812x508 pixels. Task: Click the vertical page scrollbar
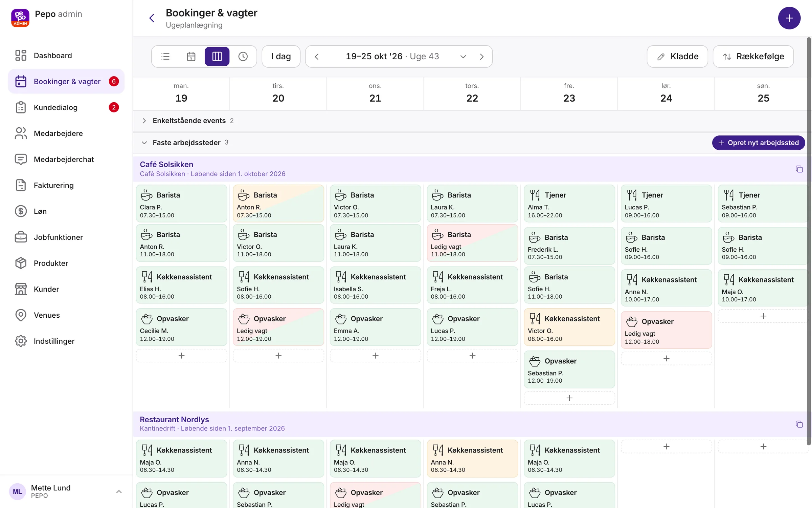pos(809,241)
